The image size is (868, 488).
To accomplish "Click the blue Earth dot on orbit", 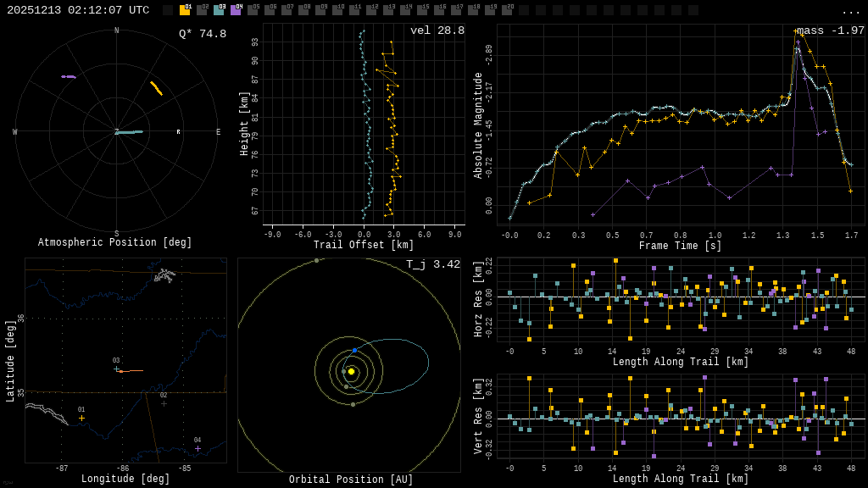I will 354,350.
